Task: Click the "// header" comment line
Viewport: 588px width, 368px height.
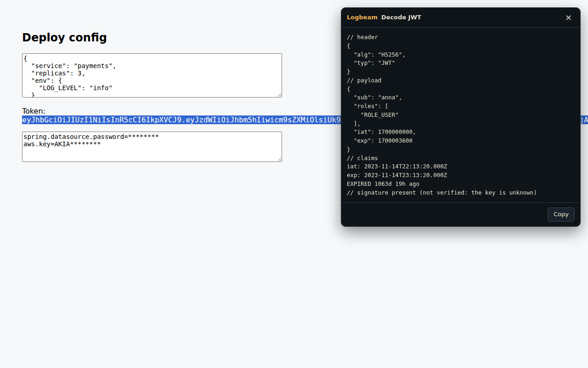Action: 362,37
